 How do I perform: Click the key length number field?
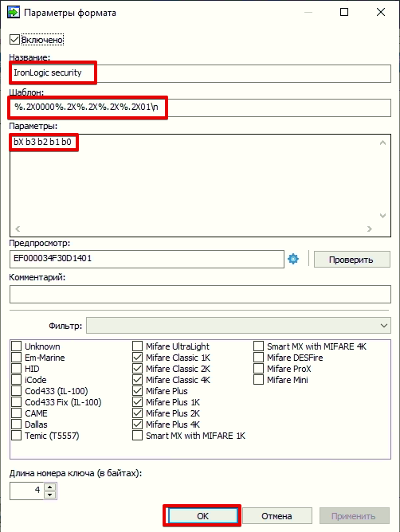(27, 491)
